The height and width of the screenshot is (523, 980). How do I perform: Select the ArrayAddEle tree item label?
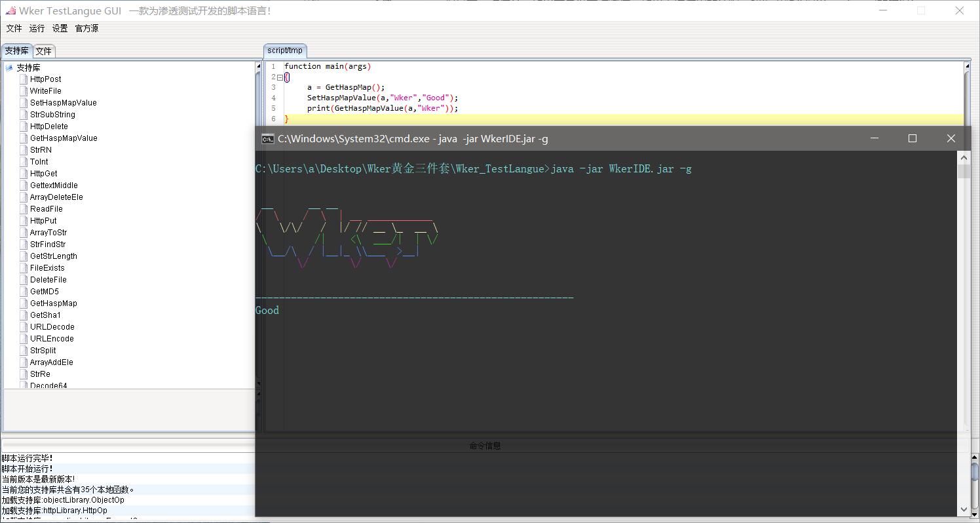pyautogui.click(x=52, y=362)
